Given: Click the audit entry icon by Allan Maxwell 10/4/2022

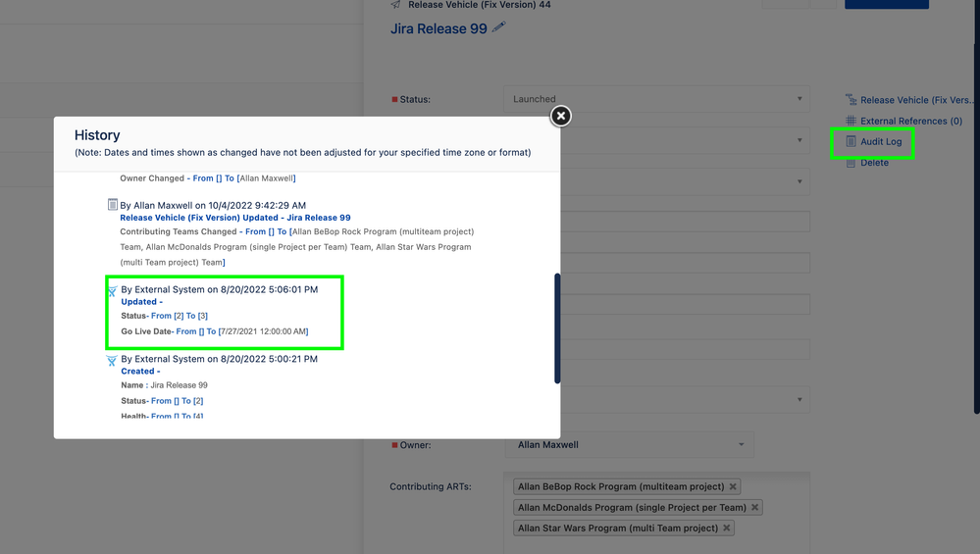Looking at the screenshot, I should (113, 204).
